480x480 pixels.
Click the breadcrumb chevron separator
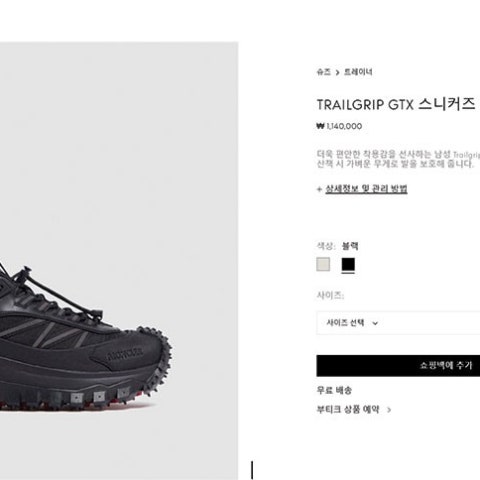[x=337, y=73]
